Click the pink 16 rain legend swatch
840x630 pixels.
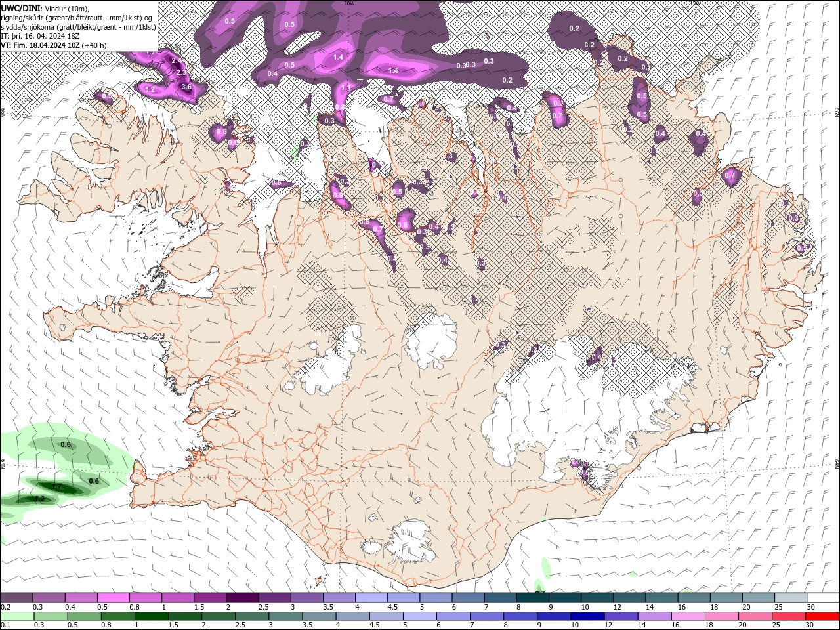[688, 616]
